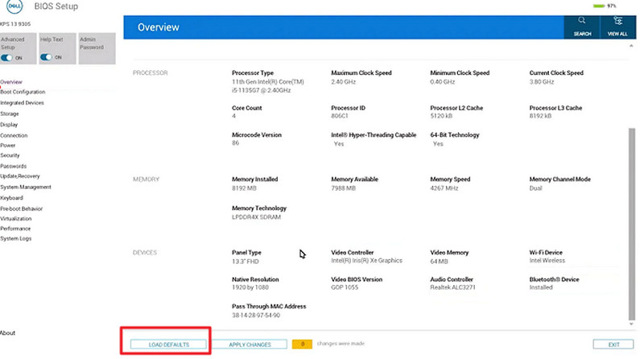
Task: Click the Apply Changes button
Action: pyautogui.click(x=250, y=345)
